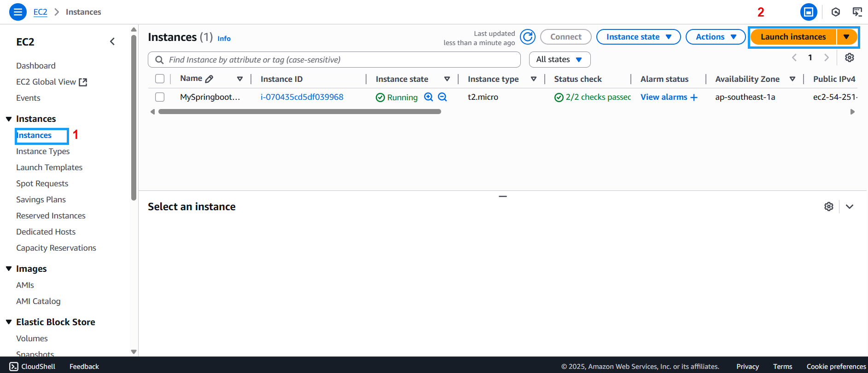Click the external link icon for EC2 Global View
868x373 pixels.
(x=83, y=82)
